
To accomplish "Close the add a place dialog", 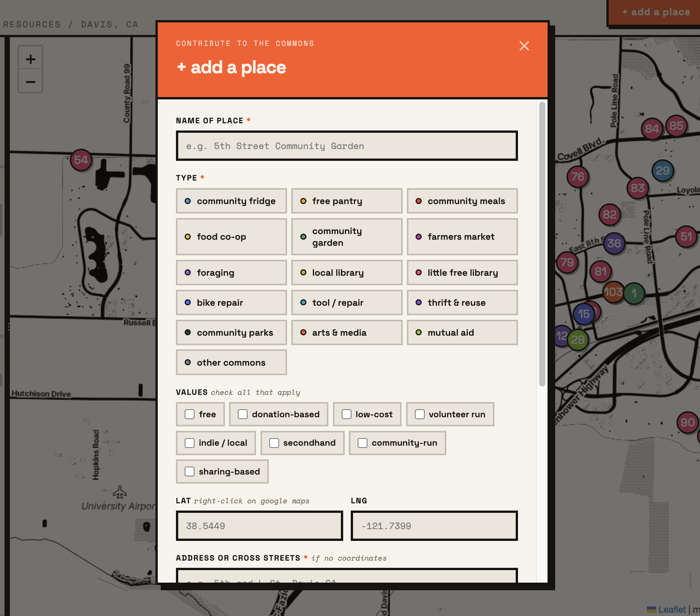I will pyautogui.click(x=524, y=46).
